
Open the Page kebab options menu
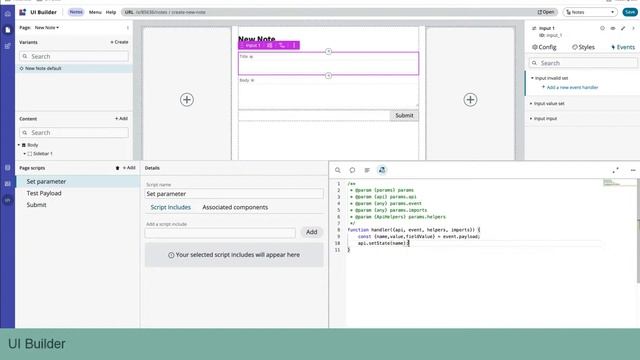tap(128, 28)
